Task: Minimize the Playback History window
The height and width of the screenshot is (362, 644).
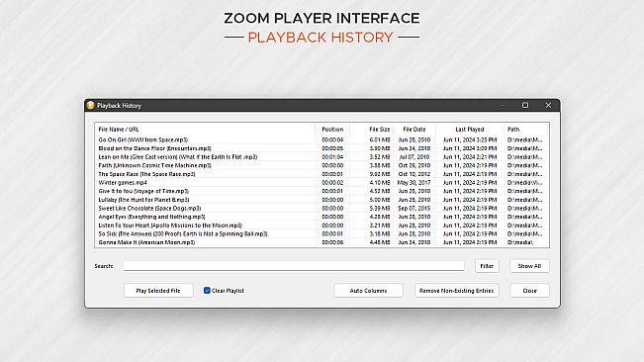Action: click(502, 106)
